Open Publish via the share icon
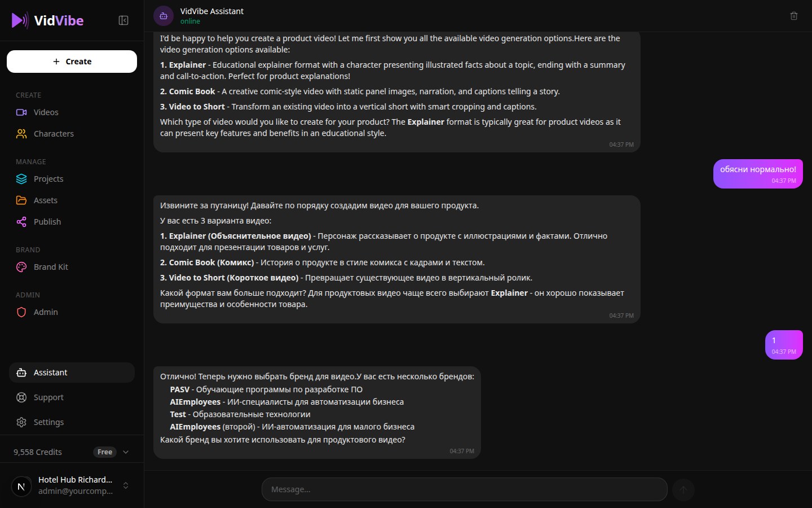Image resolution: width=812 pixels, height=508 pixels. (x=21, y=221)
